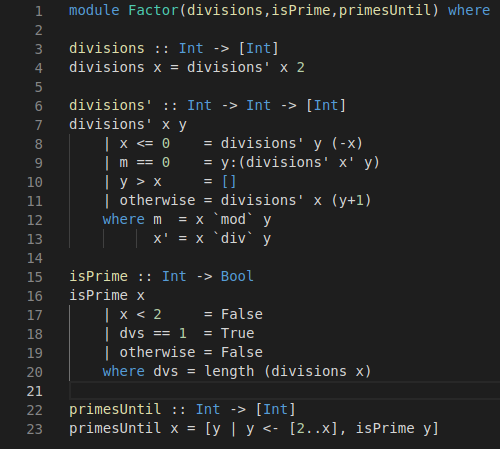Click the Bool type on line 15
This screenshot has height=449, width=500.
coord(237,277)
